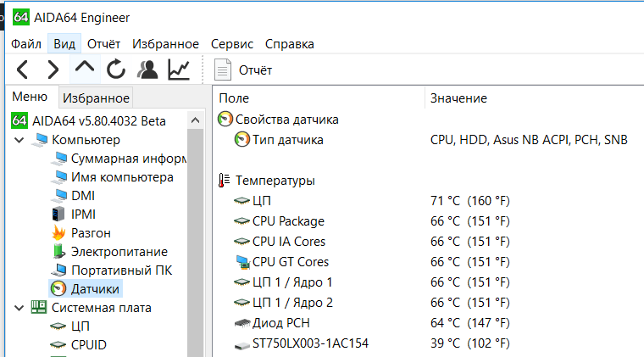Click the DMI monitor icon
The height and width of the screenshot is (357, 644).
(x=59, y=196)
